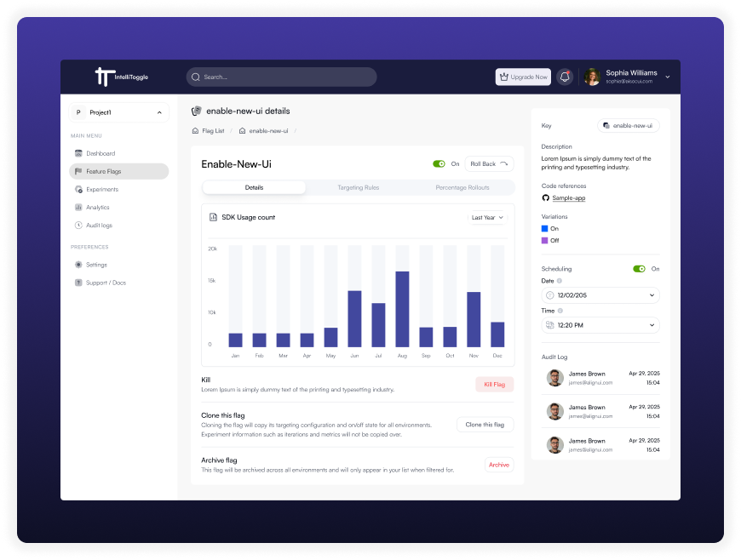The width and height of the screenshot is (741, 560).
Task: Expand the Project1 selector
Action: (118, 111)
